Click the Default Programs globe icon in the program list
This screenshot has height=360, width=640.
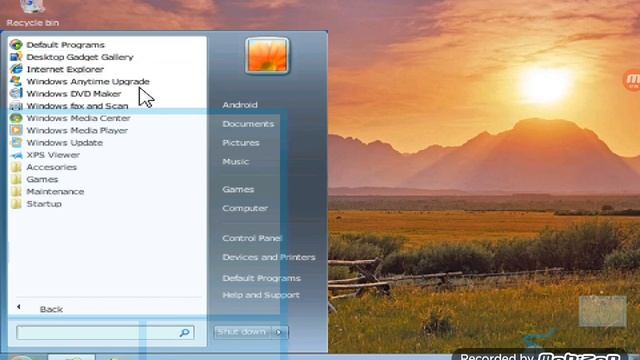click(16, 44)
